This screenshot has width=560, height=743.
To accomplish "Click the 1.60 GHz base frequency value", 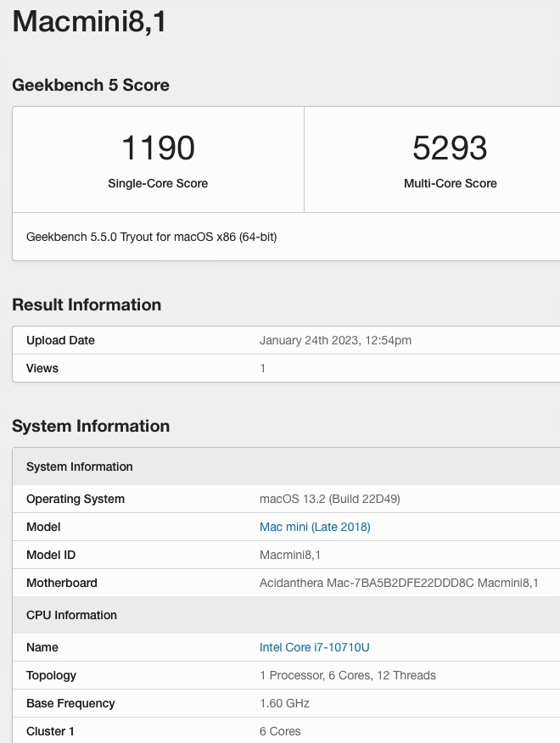I will point(284,703).
